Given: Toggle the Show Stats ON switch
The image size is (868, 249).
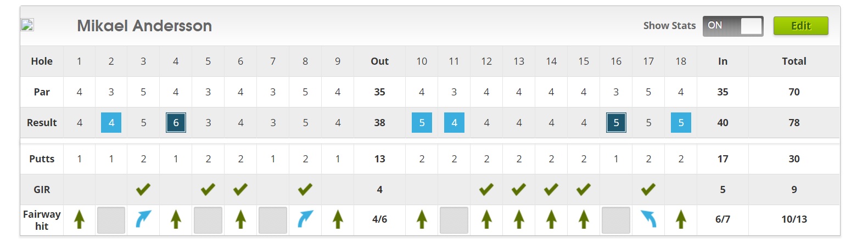Looking at the screenshot, I should [733, 26].
